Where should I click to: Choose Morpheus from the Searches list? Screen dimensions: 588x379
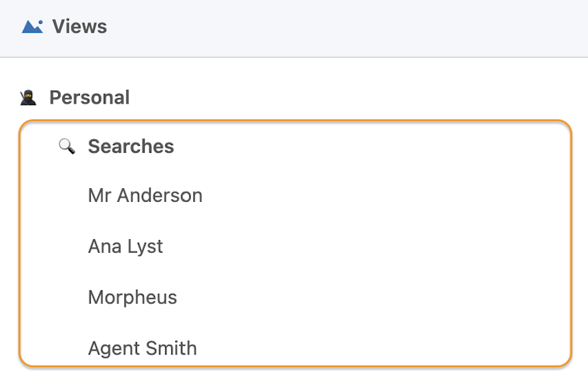pos(132,298)
